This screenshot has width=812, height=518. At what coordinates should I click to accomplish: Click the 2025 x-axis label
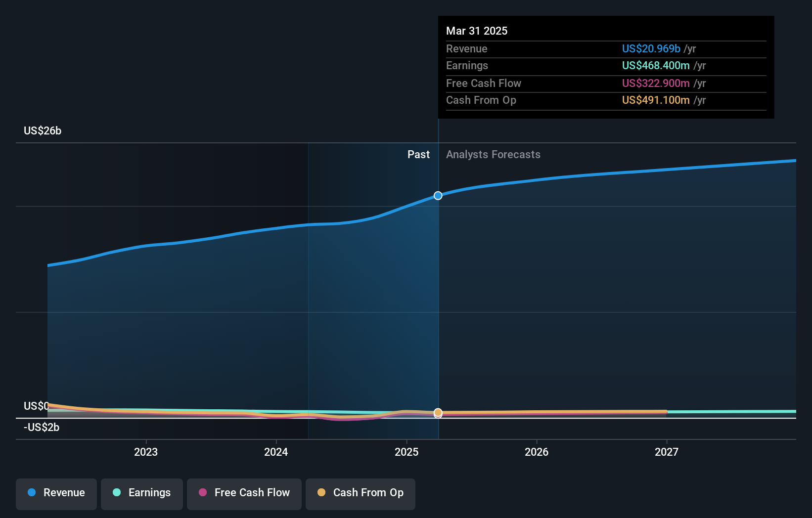[x=406, y=452]
